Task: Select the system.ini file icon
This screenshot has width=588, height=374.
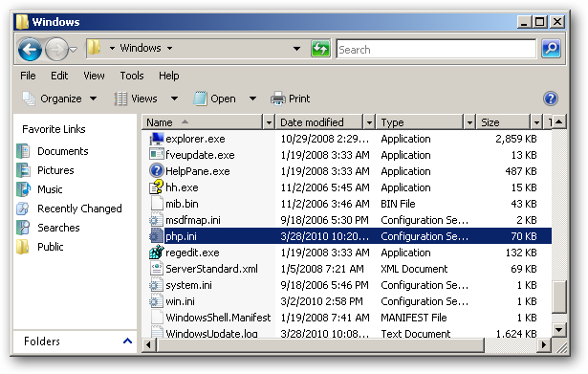Action: (x=157, y=285)
